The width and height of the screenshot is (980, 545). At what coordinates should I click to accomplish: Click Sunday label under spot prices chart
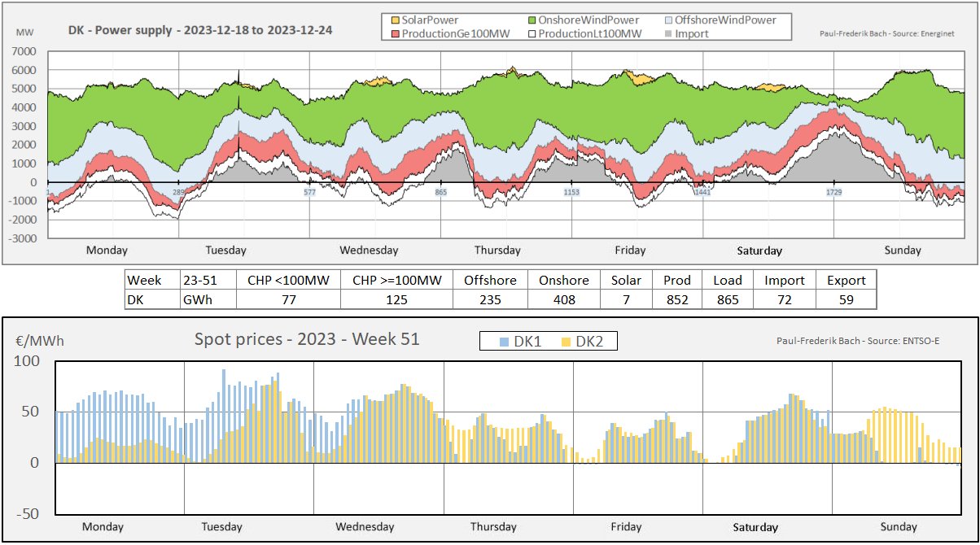click(x=899, y=526)
